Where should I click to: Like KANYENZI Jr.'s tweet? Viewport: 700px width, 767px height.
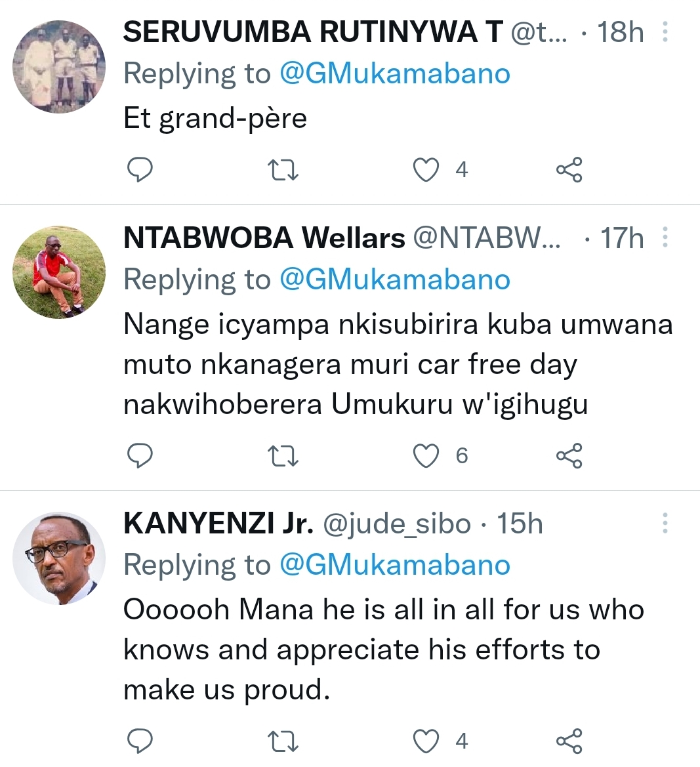click(x=426, y=741)
